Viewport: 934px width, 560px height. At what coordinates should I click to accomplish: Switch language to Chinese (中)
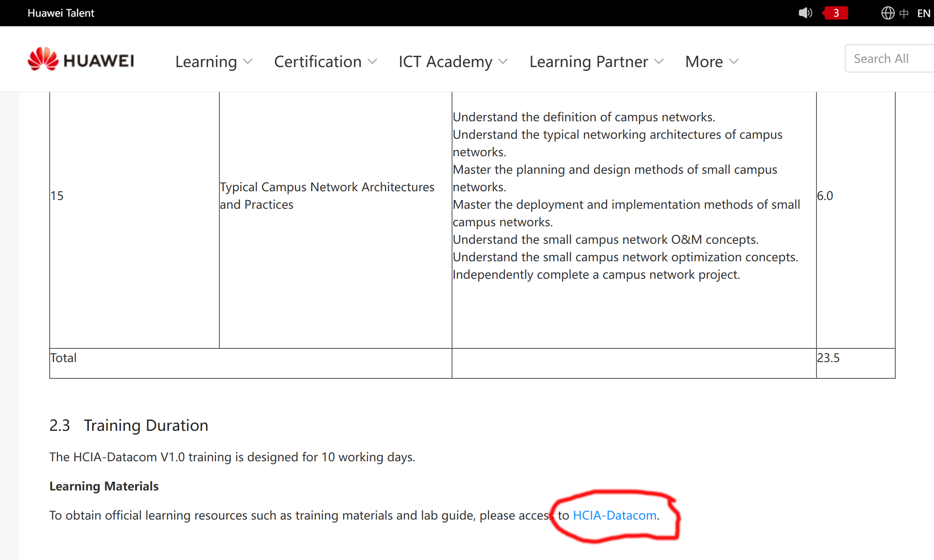(x=904, y=13)
